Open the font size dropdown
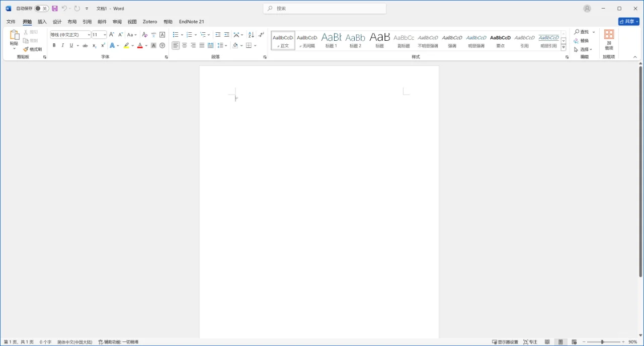 click(x=104, y=34)
